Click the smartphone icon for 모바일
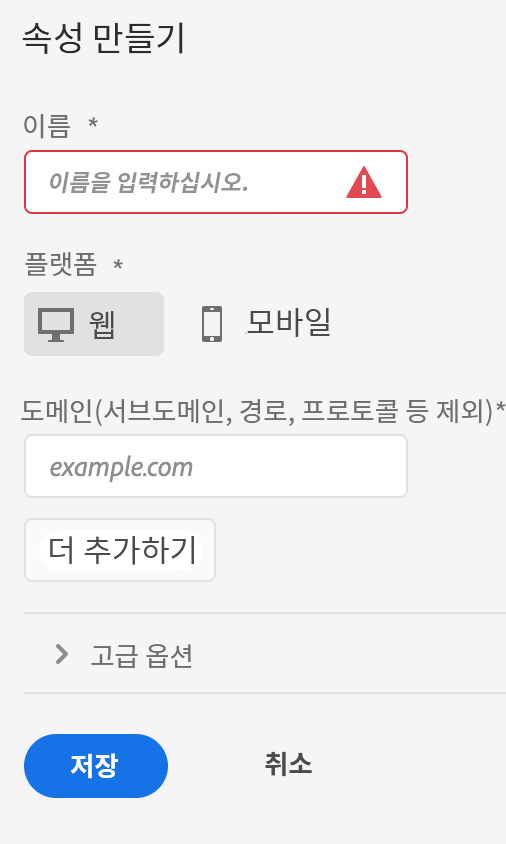The height and width of the screenshot is (844, 506). pos(212,324)
